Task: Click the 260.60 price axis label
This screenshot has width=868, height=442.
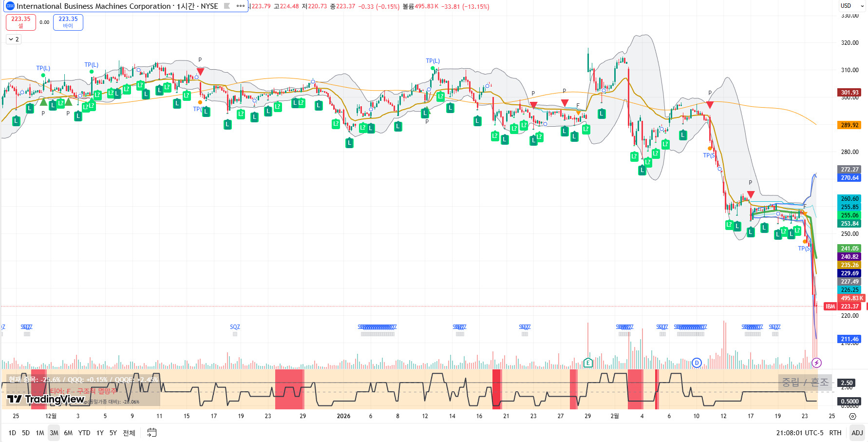Action: coord(850,199)
